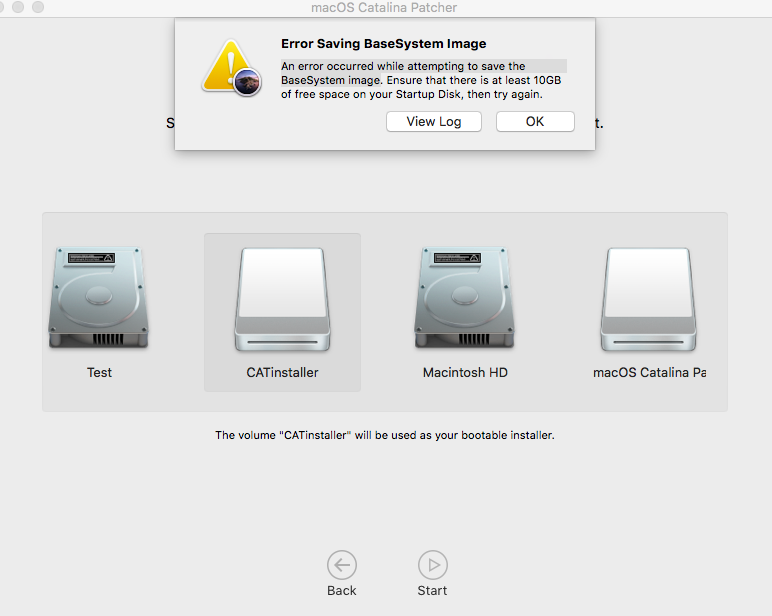Click the yellow warning alert icon
Viewport: 772px width, 616px height.
[231, 68]
